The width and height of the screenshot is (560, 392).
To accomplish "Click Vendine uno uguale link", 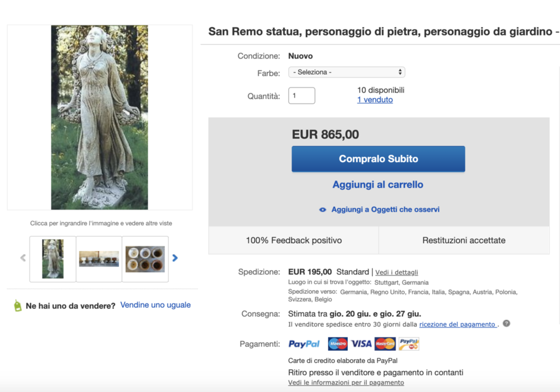I will (155, 305).
